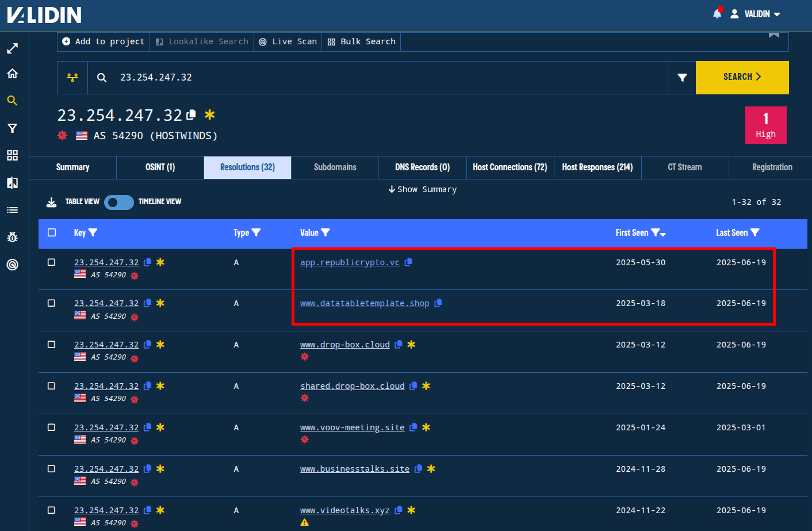Copy the 23.254.247.32 heading to clipboard
Screen dimensions: 812x531
tap(191, 114)
